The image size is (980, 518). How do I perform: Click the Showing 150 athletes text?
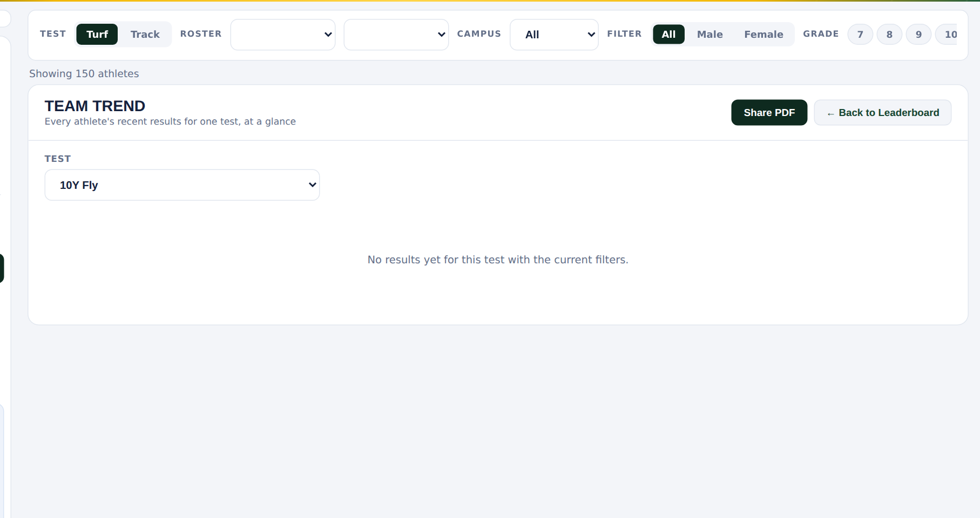(x=84, y=74)
